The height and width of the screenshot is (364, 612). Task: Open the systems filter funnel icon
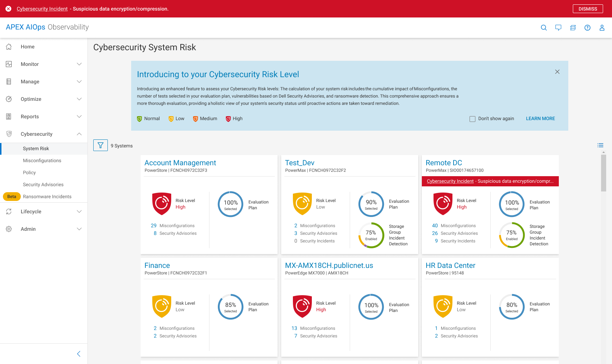101,145
